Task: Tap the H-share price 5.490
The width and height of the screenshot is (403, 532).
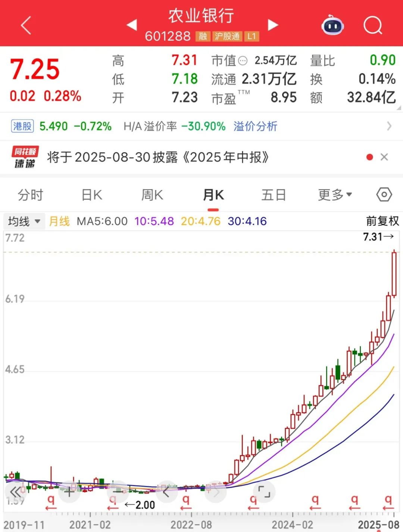Action: [54, 126]
